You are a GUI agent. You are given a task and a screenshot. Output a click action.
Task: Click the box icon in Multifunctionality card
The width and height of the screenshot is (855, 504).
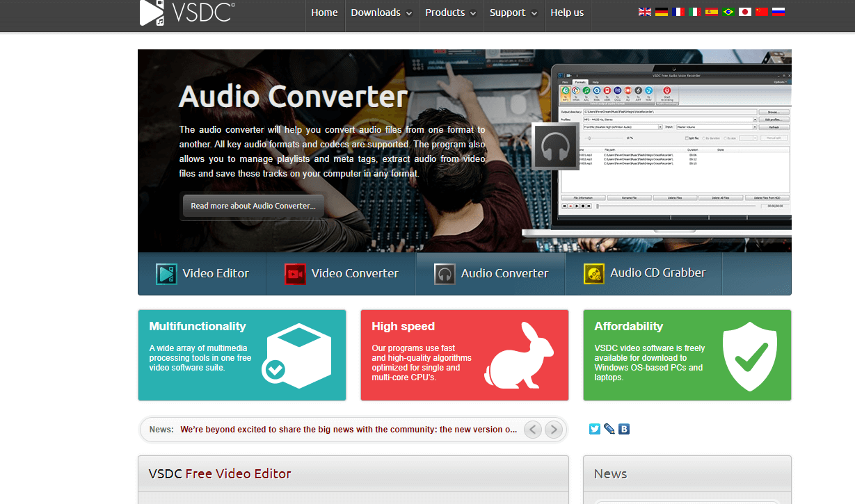tap(296, 355)
